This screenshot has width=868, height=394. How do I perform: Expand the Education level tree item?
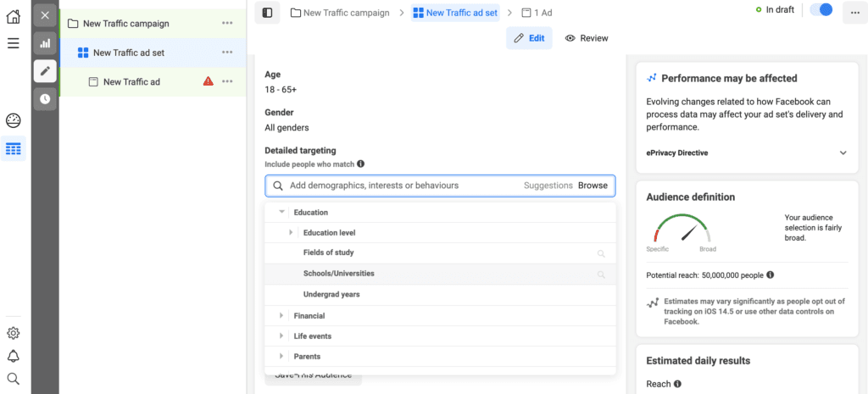pos(291,232)
